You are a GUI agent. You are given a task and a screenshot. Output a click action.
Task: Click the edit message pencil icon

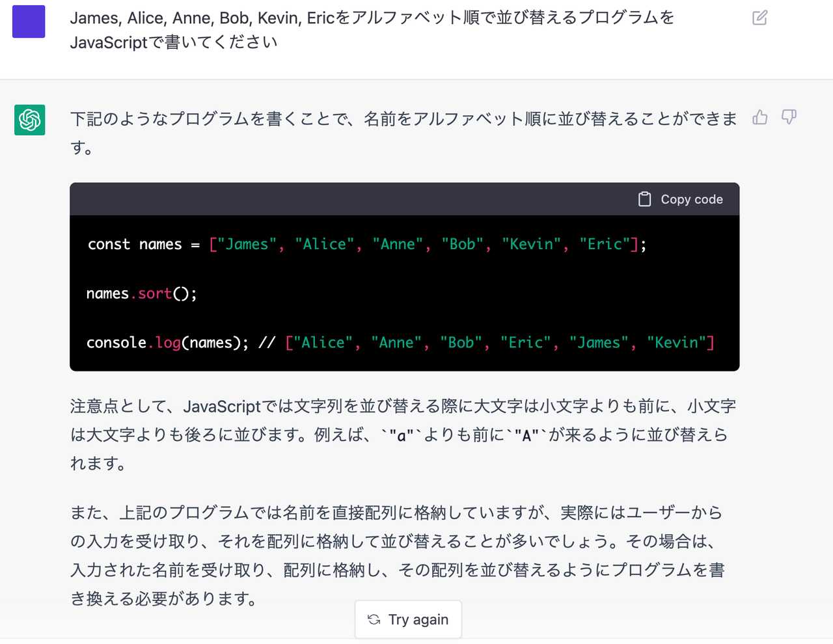(759, 18)
